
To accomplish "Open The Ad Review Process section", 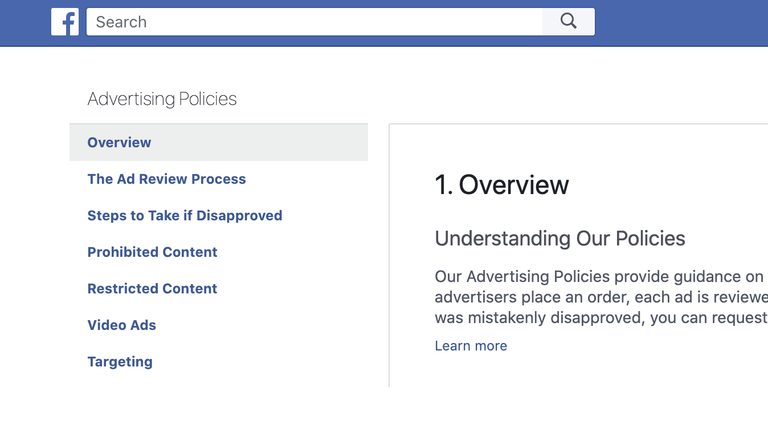I will tap(166, 179).
